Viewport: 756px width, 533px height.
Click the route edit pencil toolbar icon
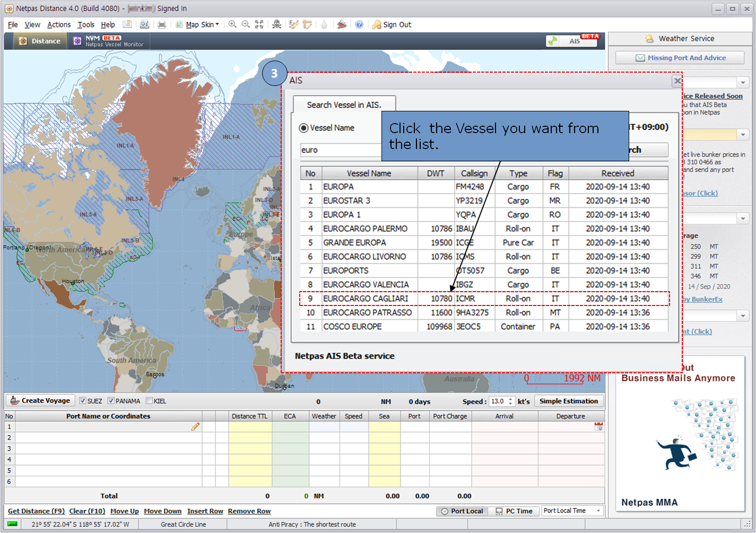(x=294, y=24)
